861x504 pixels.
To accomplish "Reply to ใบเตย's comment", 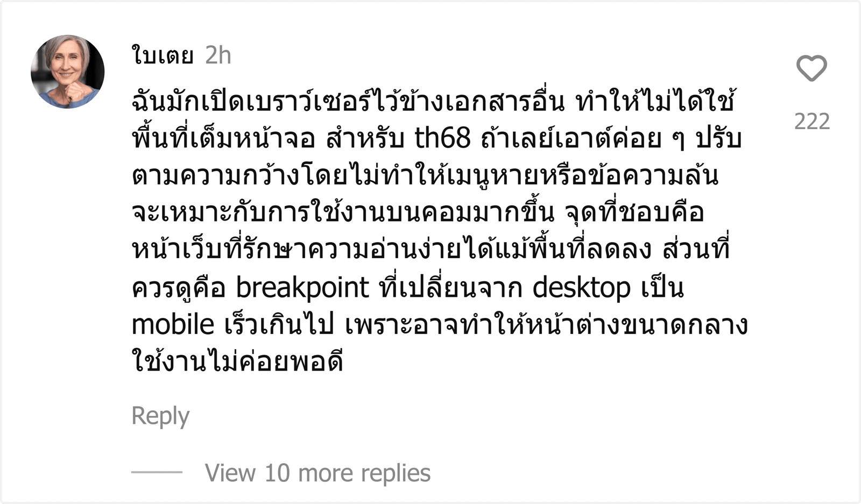I will pos(160,416).
